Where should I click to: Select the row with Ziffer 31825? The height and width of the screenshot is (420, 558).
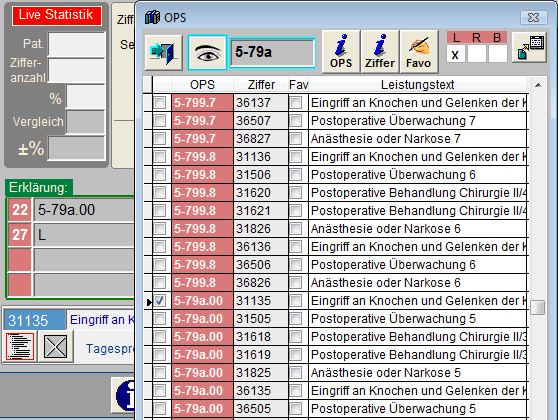[x=335, y=373]
